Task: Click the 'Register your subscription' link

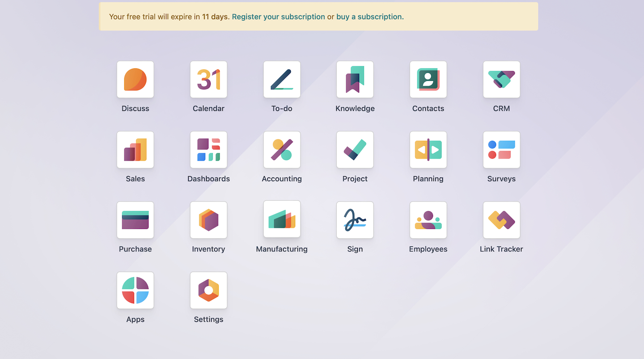Action: tap(278, 17)
